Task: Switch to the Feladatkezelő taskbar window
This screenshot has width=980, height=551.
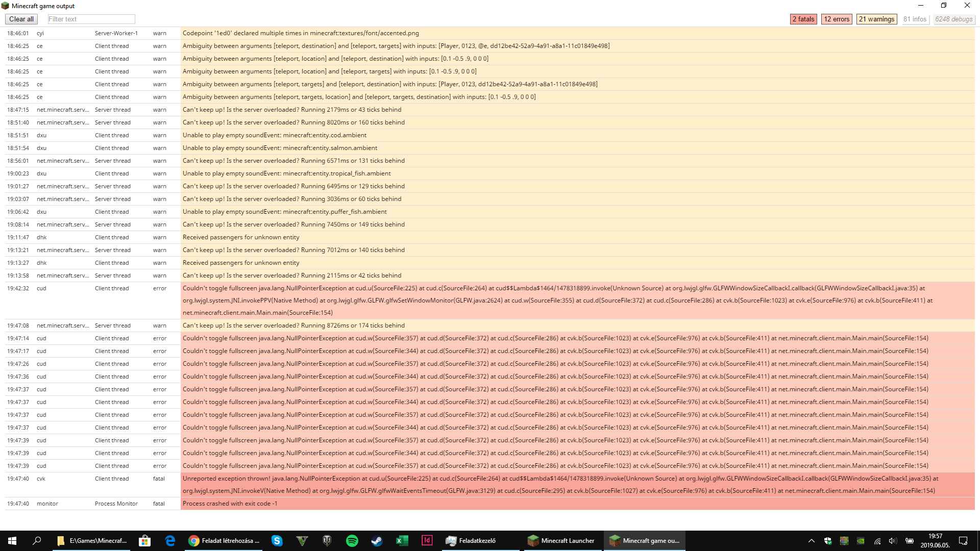Action: pos(471,541)
